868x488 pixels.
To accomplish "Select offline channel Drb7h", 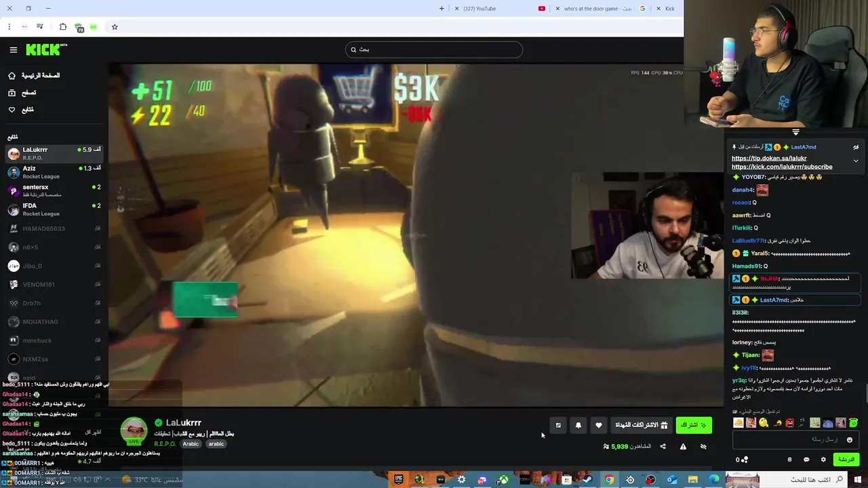I will (54, 303).
